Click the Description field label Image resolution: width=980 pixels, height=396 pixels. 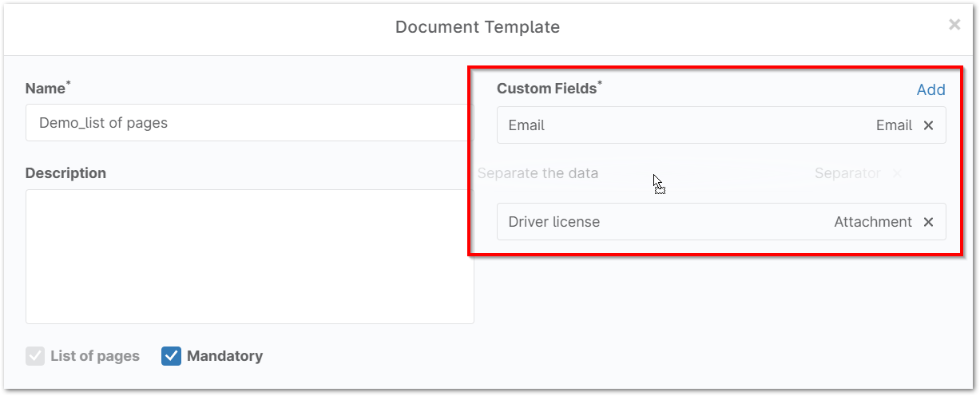(65, 173)
